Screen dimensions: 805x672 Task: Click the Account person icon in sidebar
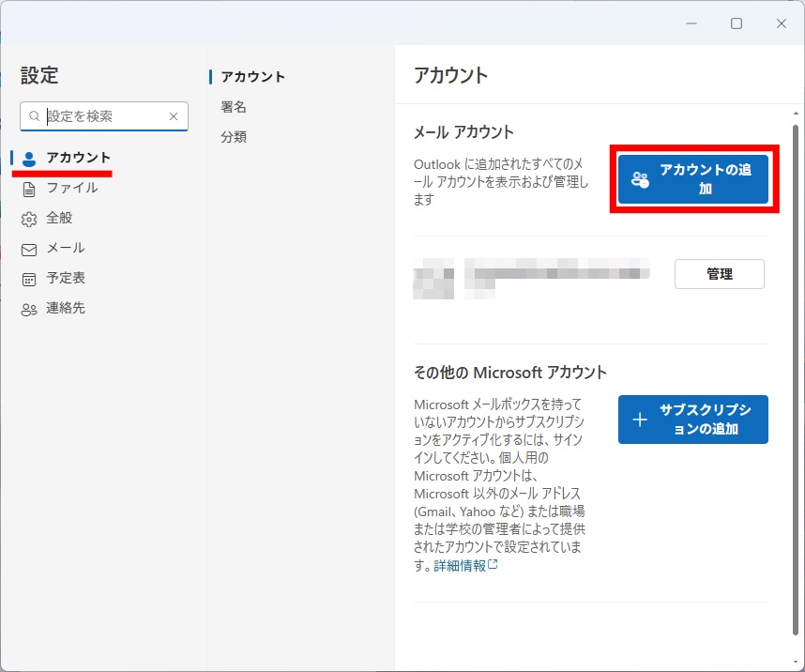click(x=29, y=158)
